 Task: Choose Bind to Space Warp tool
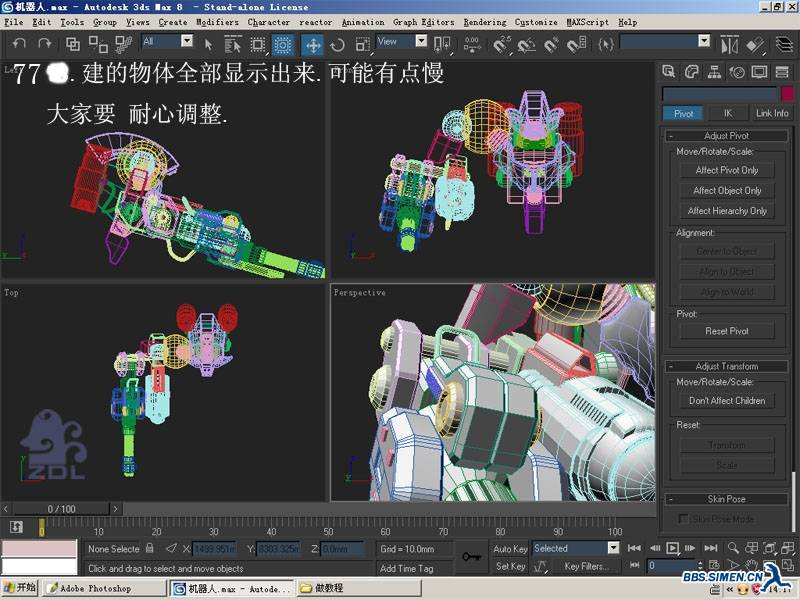point(123,44)
